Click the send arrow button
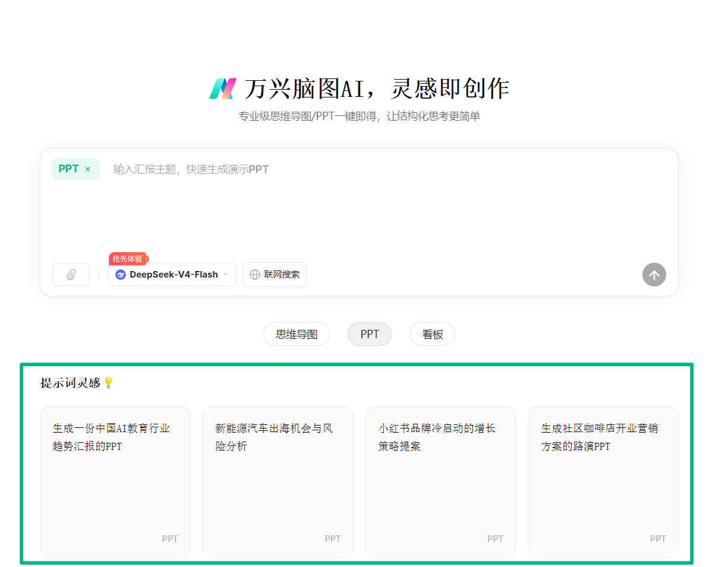Image resolution: width=728 pixels, height=567 pixels. pos(654,275)
